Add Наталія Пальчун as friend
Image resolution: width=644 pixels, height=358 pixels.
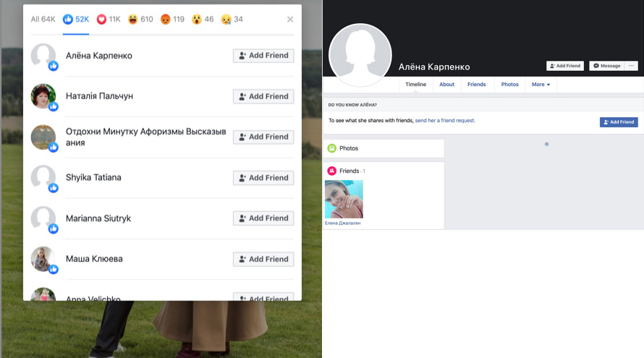coord(263,96)
